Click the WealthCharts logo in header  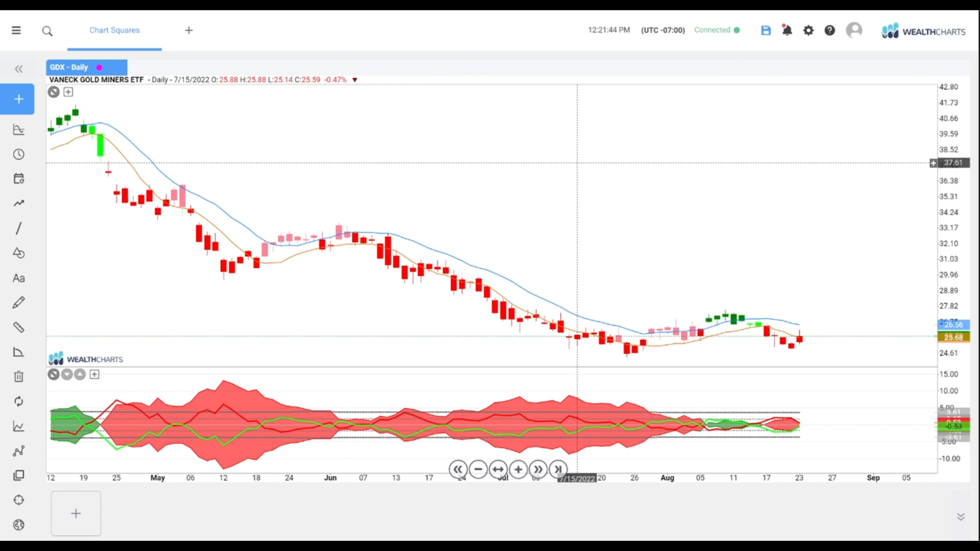tap(923, 31)
